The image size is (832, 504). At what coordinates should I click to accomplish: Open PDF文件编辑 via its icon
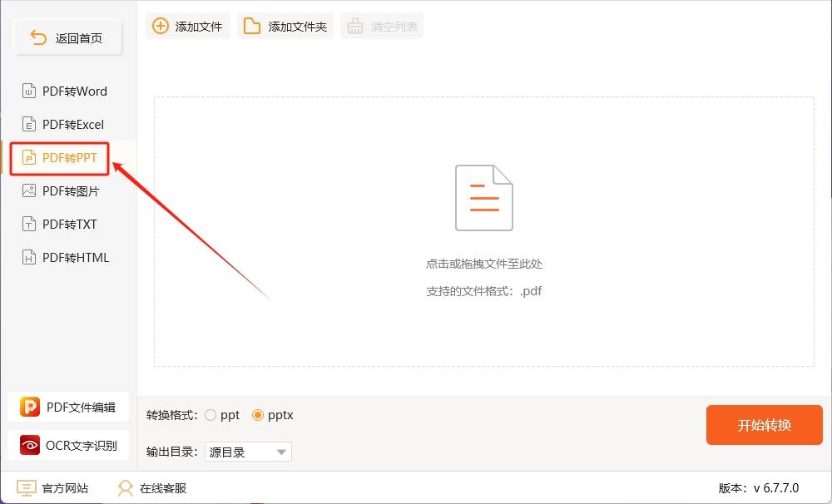tap(29, 407)
